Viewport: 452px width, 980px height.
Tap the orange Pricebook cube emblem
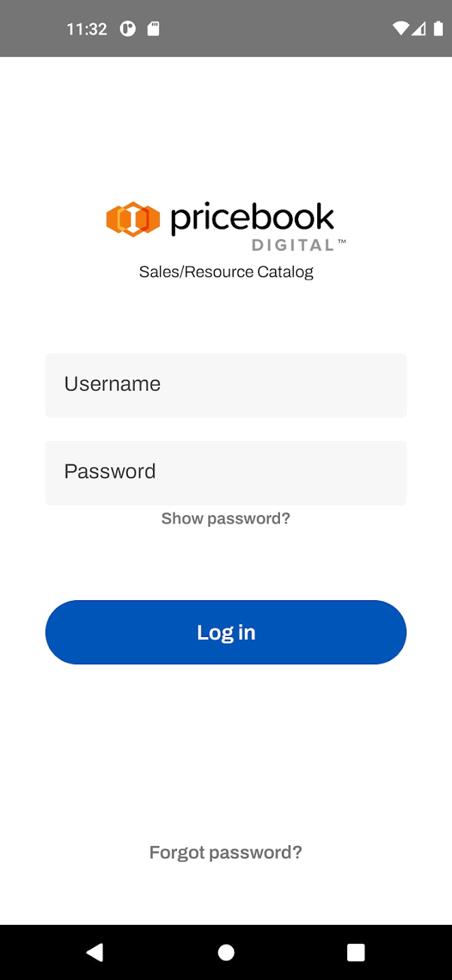point(132,219)
